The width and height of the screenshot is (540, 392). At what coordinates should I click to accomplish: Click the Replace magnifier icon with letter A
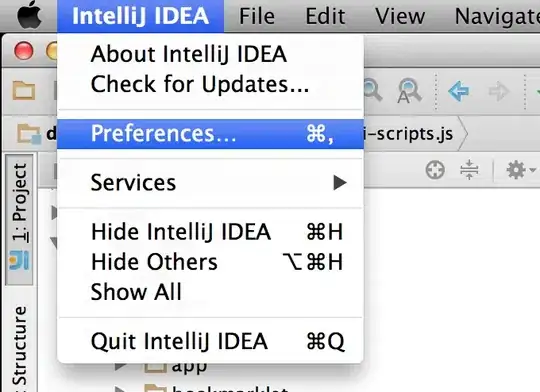pos(409,91)
